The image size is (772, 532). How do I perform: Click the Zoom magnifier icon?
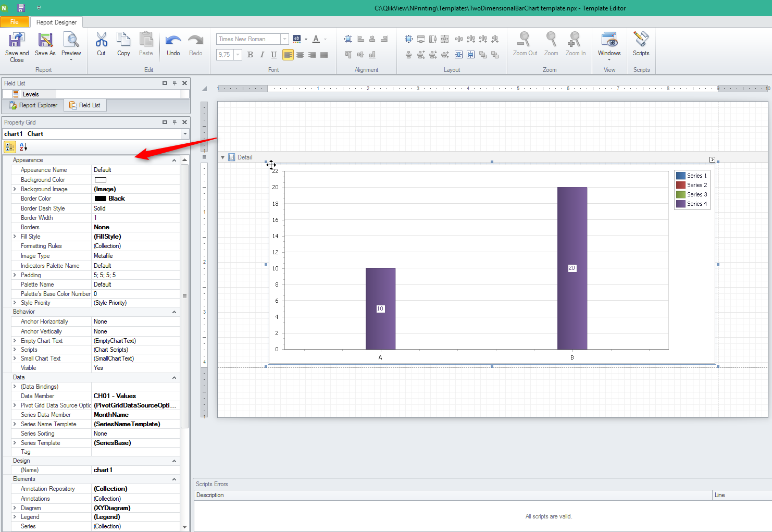pos(551,40)
